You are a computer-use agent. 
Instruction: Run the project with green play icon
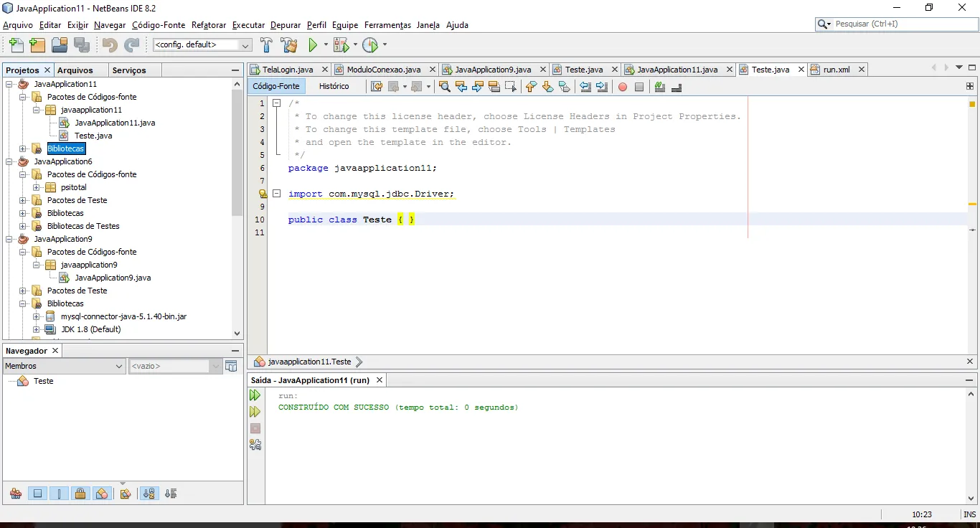(x=313, y=45)
